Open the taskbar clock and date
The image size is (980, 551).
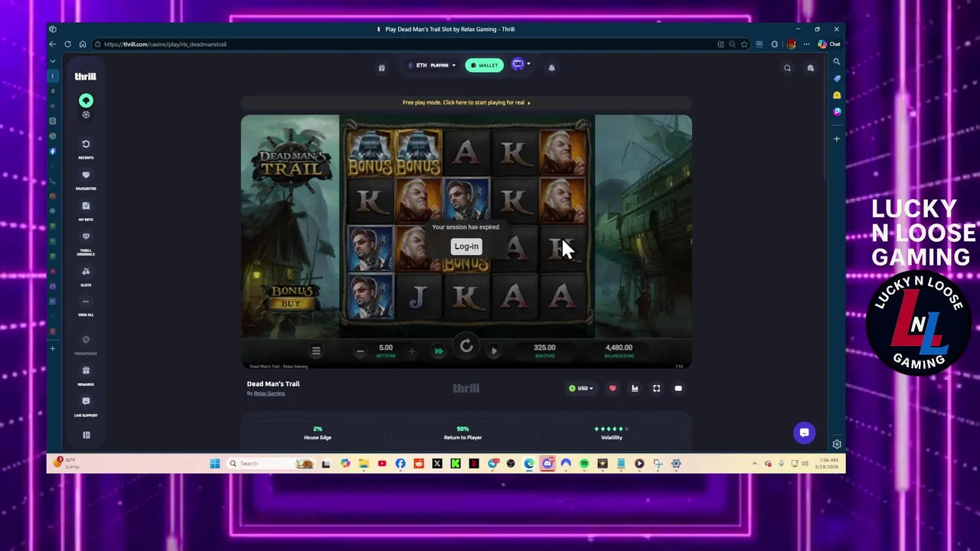click(828, 463)
